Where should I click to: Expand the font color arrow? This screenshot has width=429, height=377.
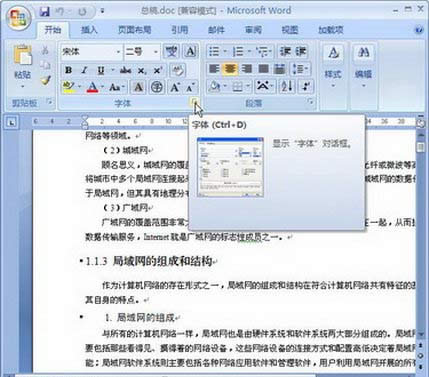(x=102, y=87)
